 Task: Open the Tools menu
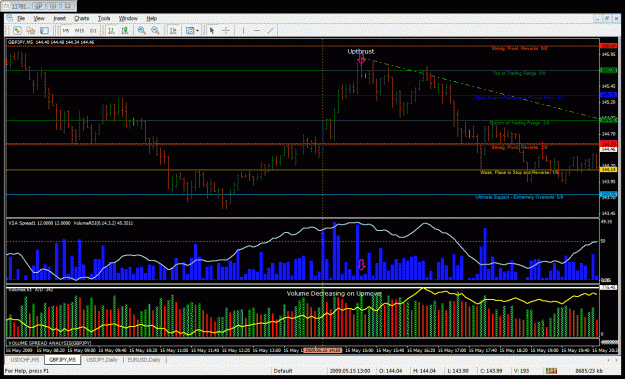tap(104, 18)
